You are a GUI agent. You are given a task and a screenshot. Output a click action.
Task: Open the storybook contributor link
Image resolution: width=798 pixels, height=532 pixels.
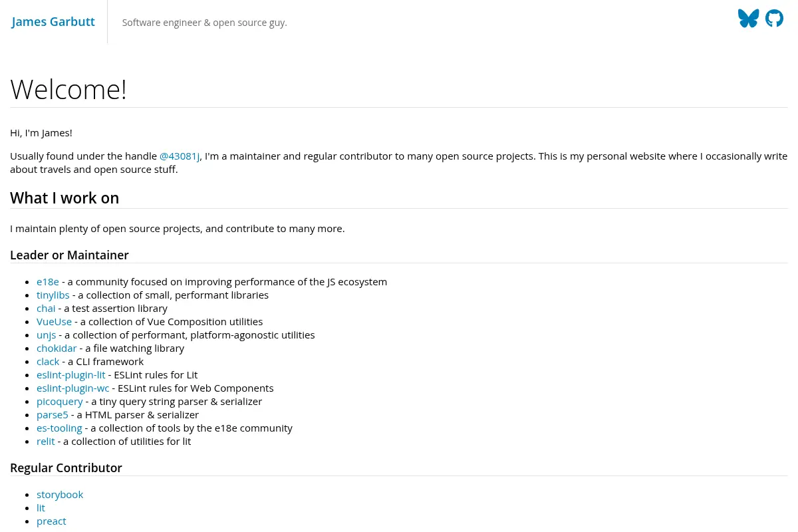[x=60, y=495]
